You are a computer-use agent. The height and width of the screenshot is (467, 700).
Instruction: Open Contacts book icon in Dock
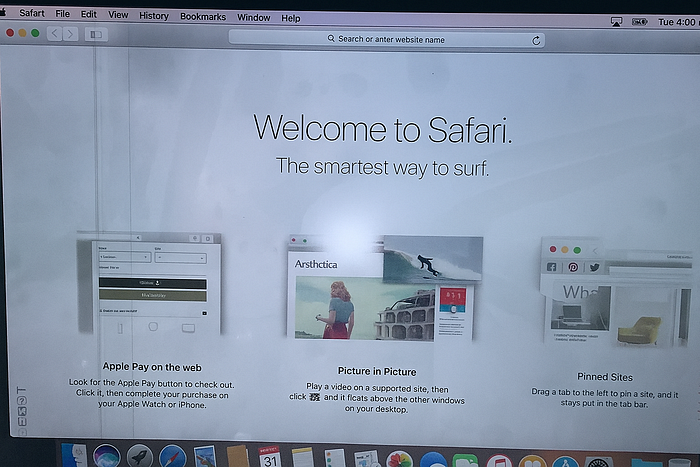click(x=238, y=457)
